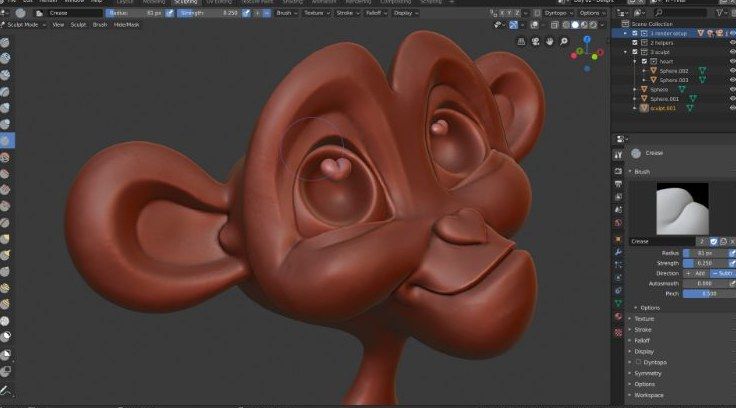
Task: Toggle radius pressure sensitivity in header
Action: coord(169,13)
